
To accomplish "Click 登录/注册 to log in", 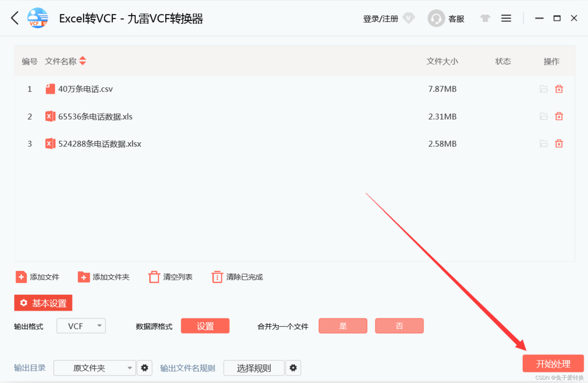I will point(380,19).
